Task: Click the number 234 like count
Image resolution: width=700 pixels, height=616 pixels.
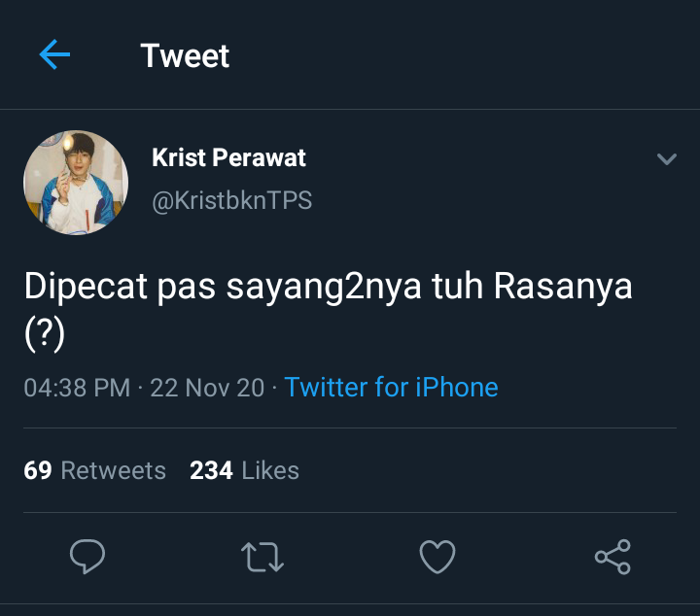Action: pos(211,470)
